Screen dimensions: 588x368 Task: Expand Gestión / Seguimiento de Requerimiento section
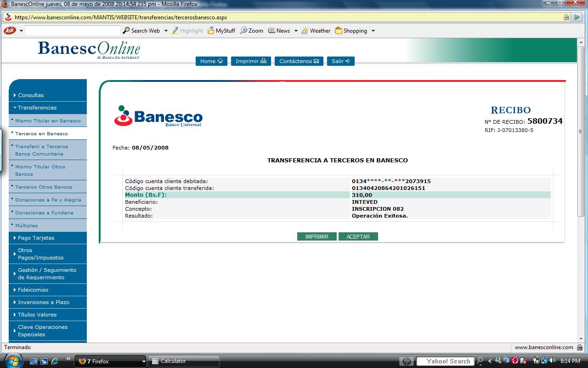coord(48,274)
